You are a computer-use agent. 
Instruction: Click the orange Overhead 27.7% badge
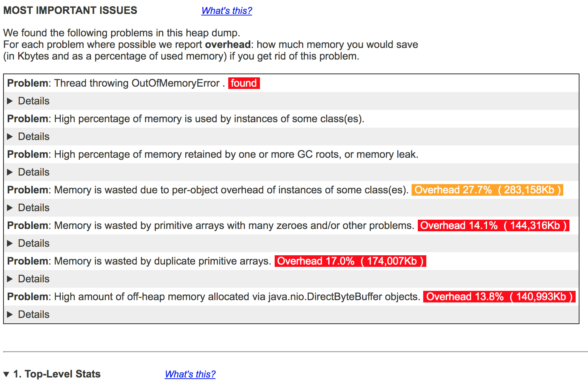(x=487, y=190)
